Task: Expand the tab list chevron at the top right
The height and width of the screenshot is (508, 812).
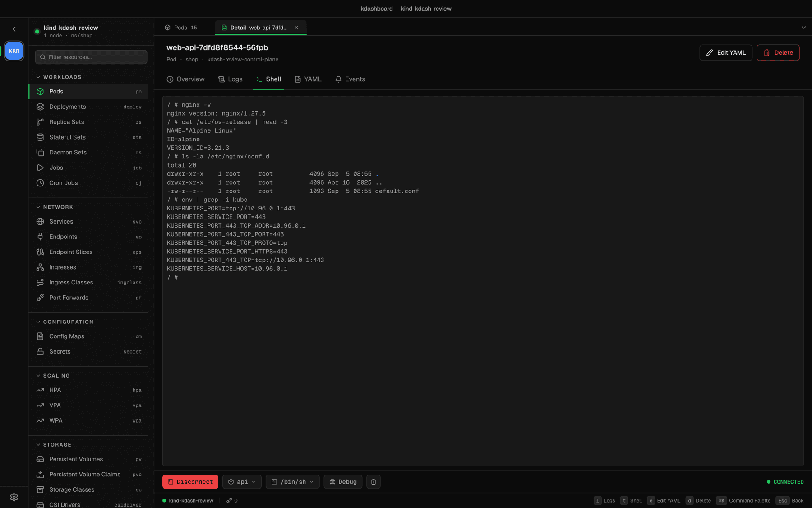Action: tap(803, 28)
